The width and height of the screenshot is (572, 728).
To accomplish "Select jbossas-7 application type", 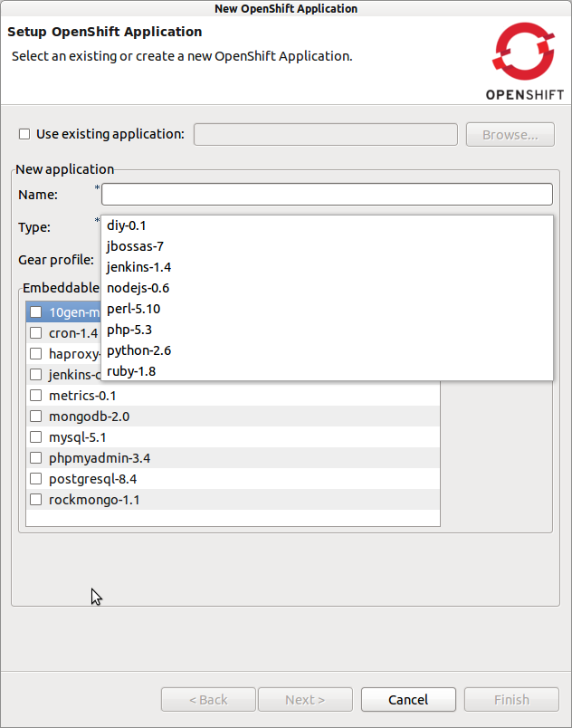I will (x=135, y=246).
